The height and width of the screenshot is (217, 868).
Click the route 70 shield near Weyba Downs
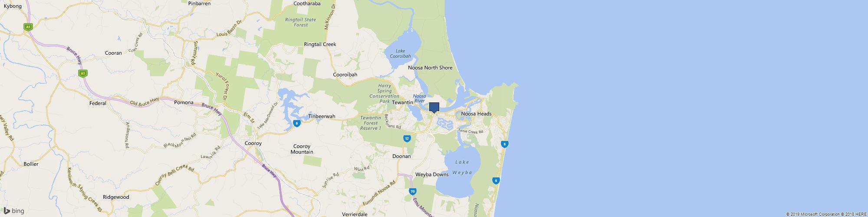(x=412, y=191)
